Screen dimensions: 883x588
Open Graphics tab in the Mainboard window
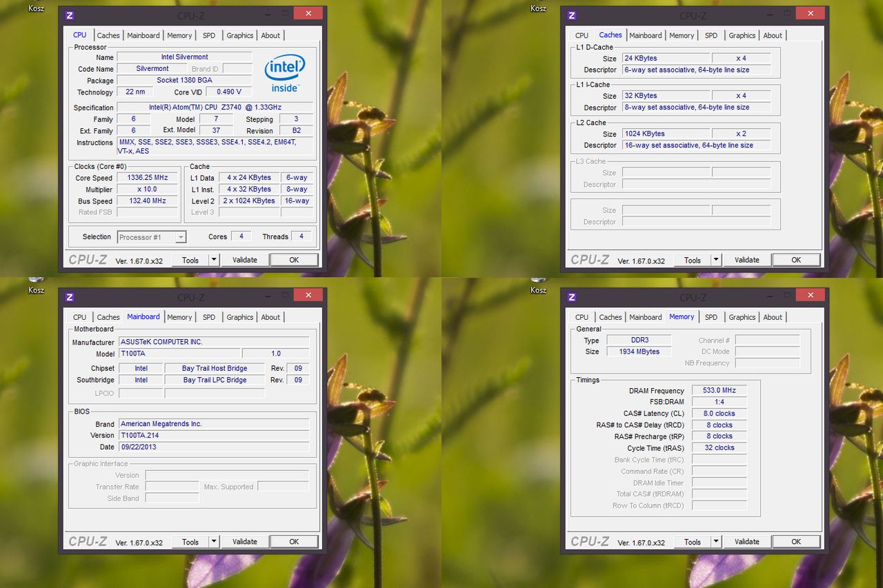[x=240, y=318]
